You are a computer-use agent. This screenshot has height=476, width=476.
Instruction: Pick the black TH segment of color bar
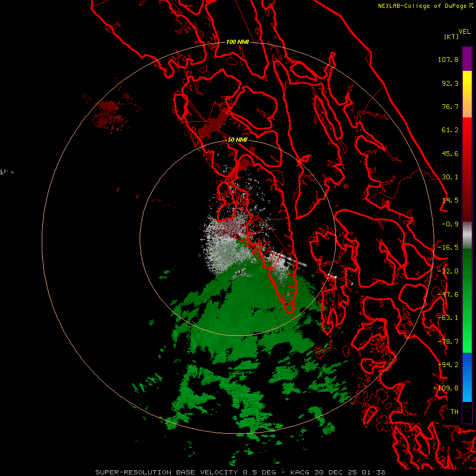tap(467, 412)
